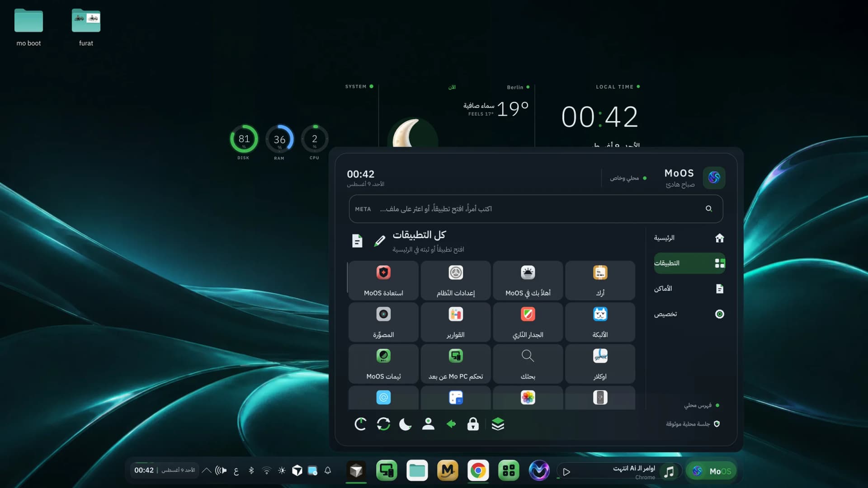
Task: Click the lock screen padlock icon
Action: [473, 424]
